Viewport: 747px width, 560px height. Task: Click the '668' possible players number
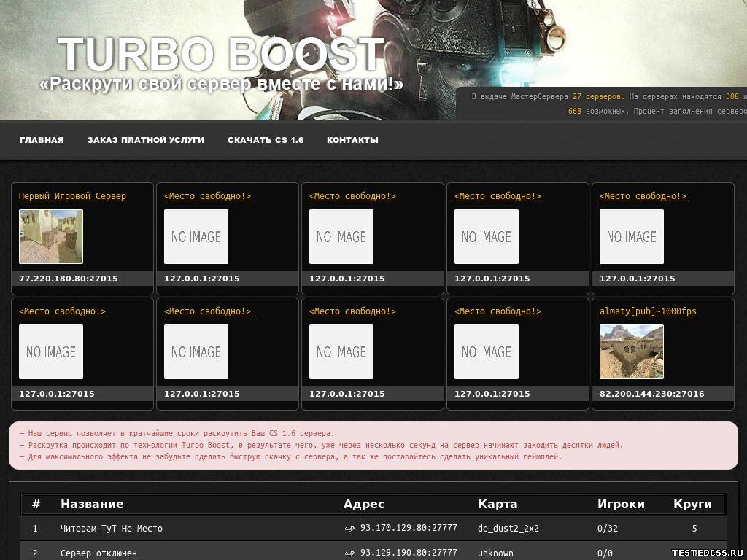575,112
